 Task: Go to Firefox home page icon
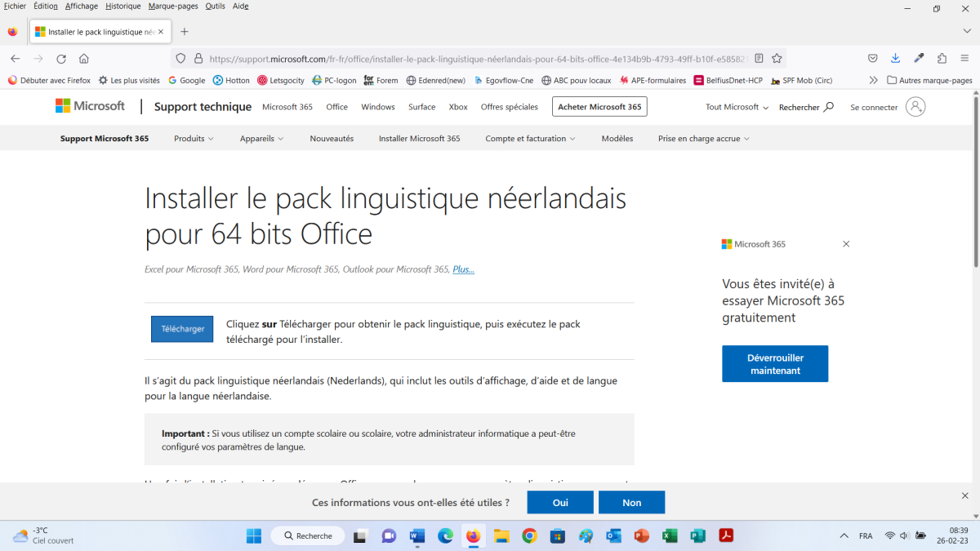pos(84,59)
